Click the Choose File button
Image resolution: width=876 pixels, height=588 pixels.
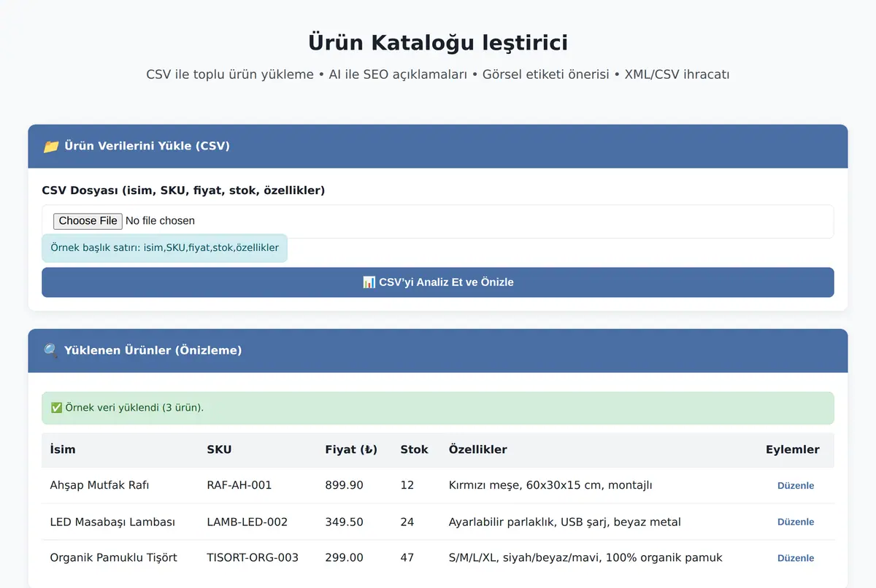point(88,221)
